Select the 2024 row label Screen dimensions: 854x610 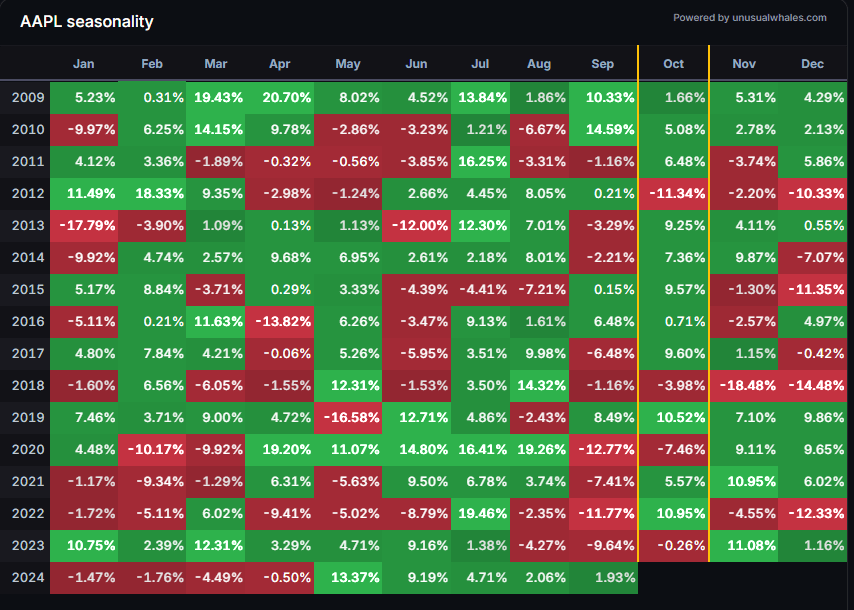click(x=25, y=578)
